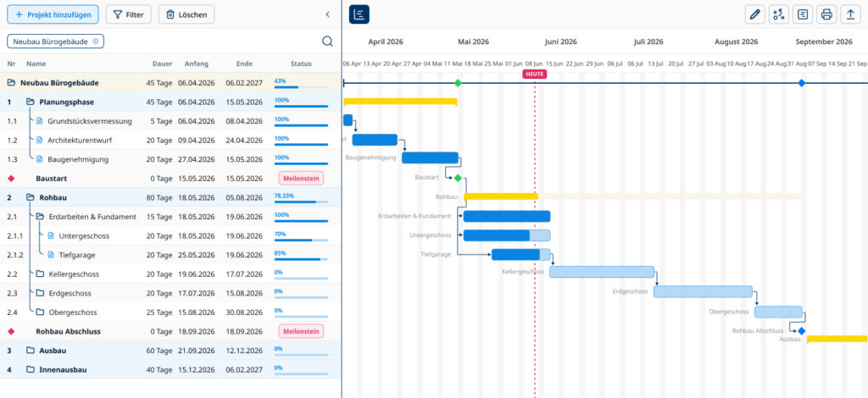Click the folder icon beside Innenausbau
Screen dimensions: 868x398
tap(30, 370)
